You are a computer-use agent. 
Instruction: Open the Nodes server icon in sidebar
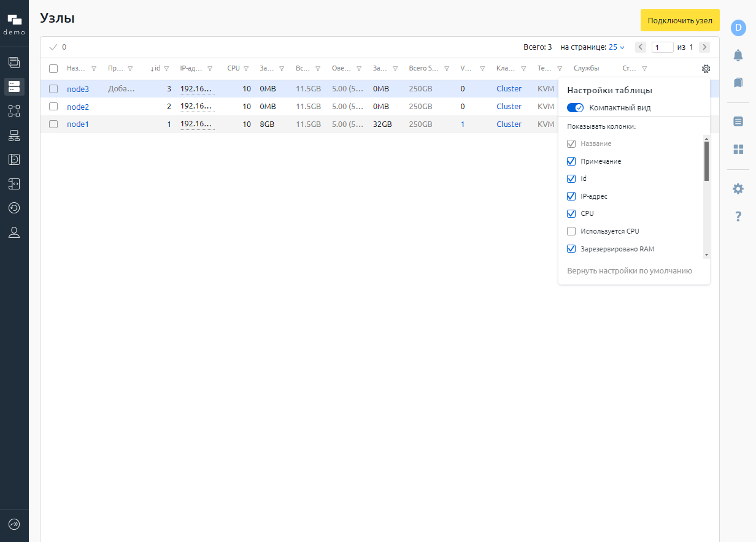(x=14, y=86)
